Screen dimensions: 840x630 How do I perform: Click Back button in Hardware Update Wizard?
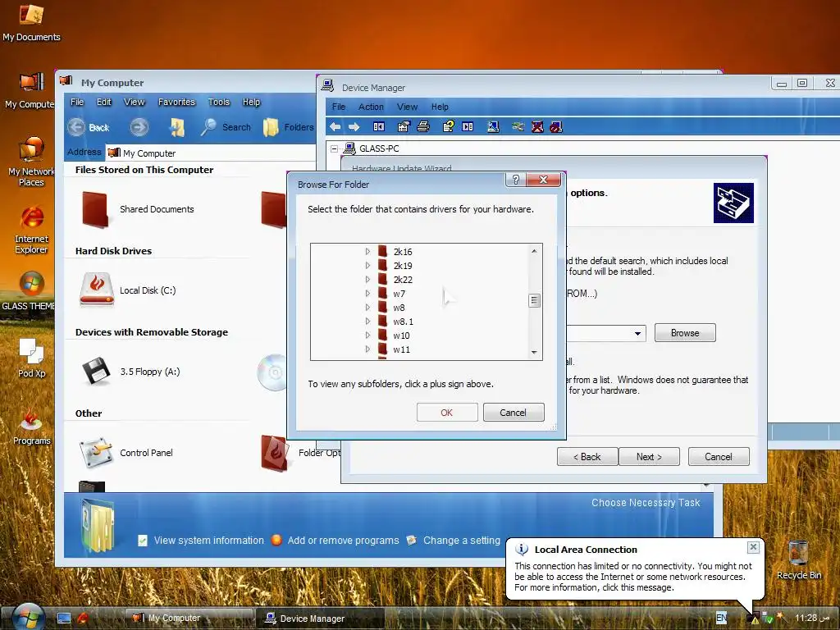click(587, 456)
